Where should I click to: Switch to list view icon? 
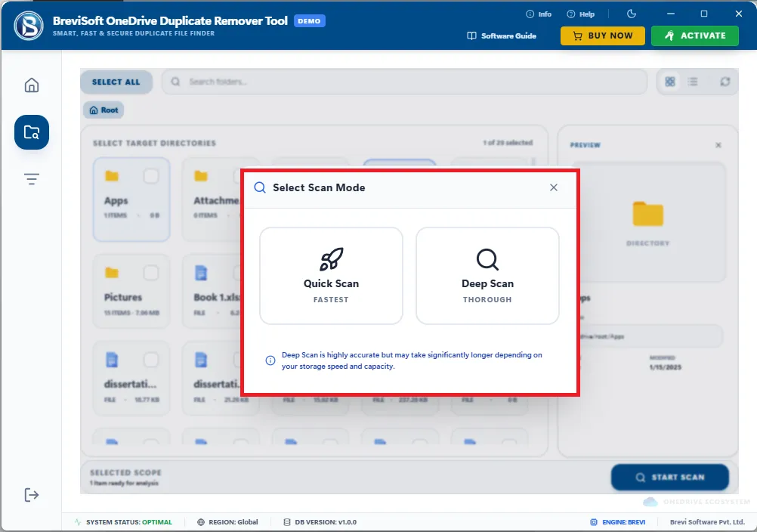[693, 82]
